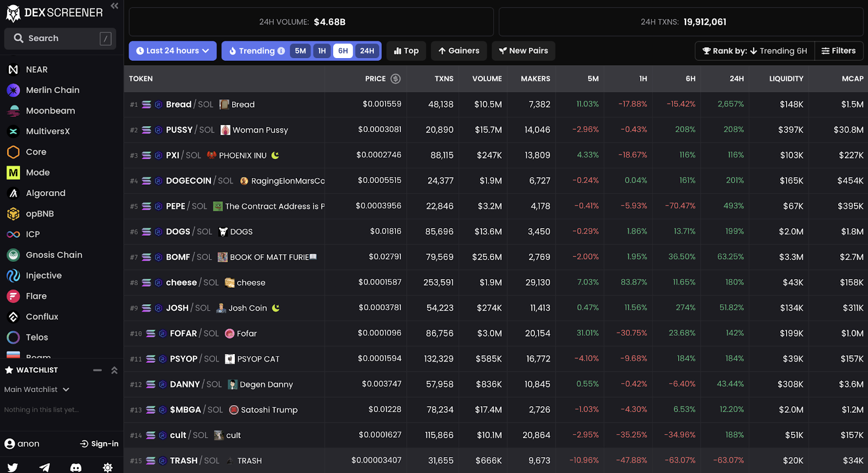This screenshot has width=868, height=473.
Task: Choose the MultiversX chain icon
Action: click(x=14, y=131)
